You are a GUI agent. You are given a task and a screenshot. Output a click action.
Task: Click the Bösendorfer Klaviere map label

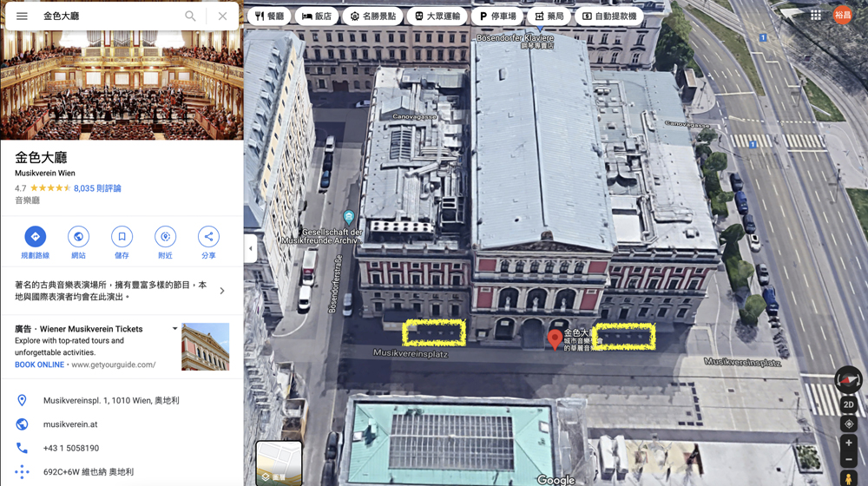pyautogui.click(x=515, y=37)
